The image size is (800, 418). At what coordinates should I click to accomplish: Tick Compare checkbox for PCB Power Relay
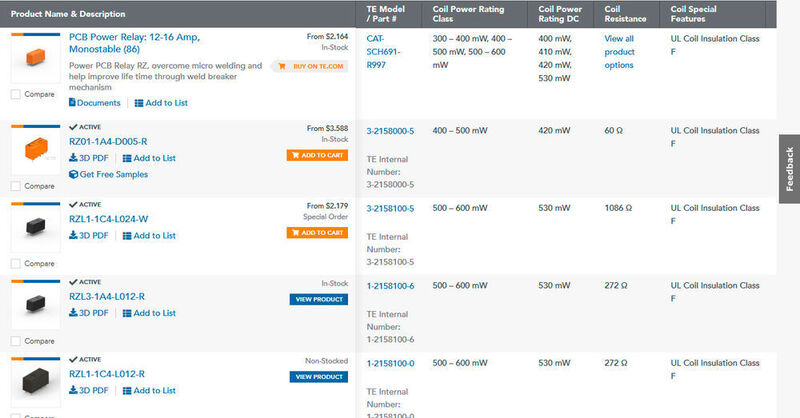tap(16, 94)
